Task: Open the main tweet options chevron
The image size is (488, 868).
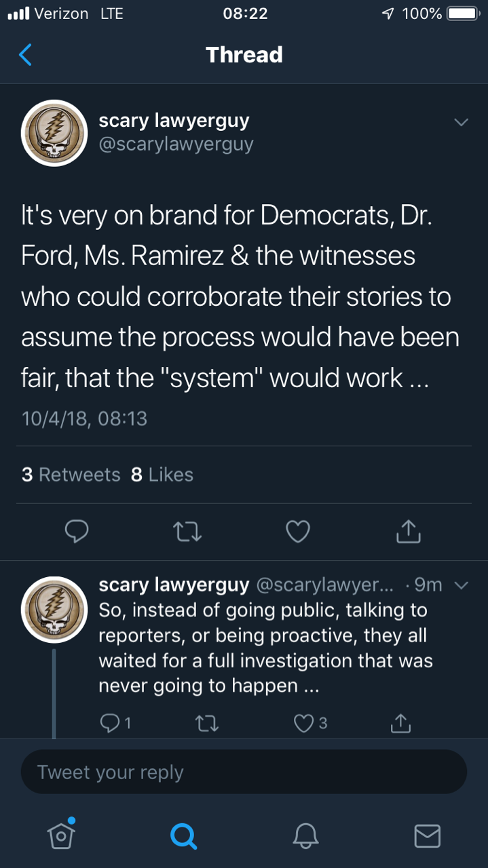Action: (x=461, y=123)
